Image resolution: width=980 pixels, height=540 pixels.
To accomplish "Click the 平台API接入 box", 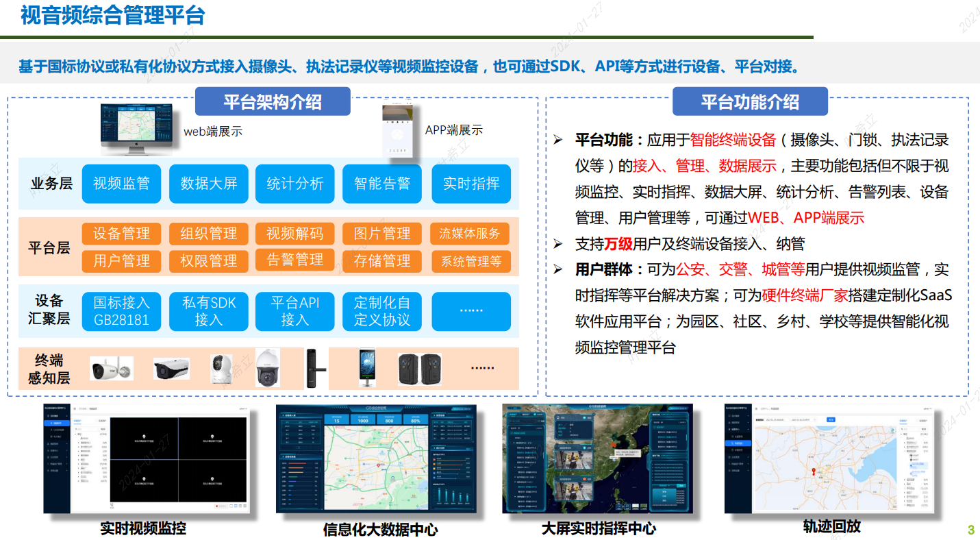I will (x=295, y=312).
